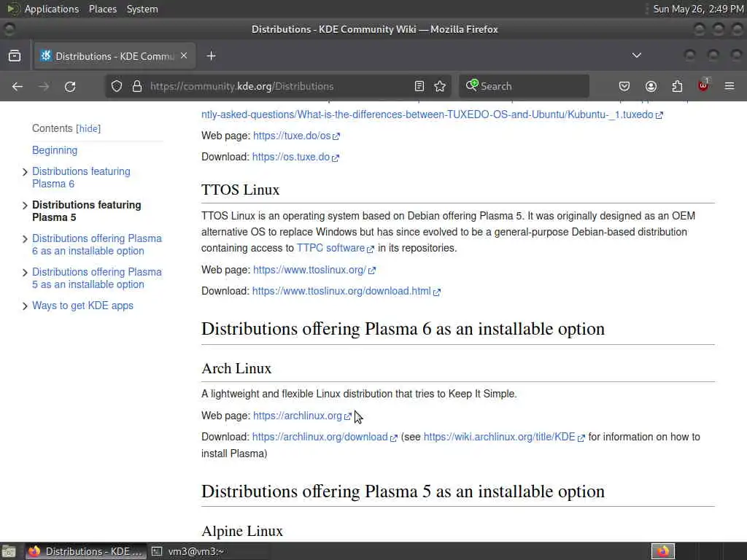747x560 pixels.
Task: Open the TTPC software link
Action: coord(335,248)
